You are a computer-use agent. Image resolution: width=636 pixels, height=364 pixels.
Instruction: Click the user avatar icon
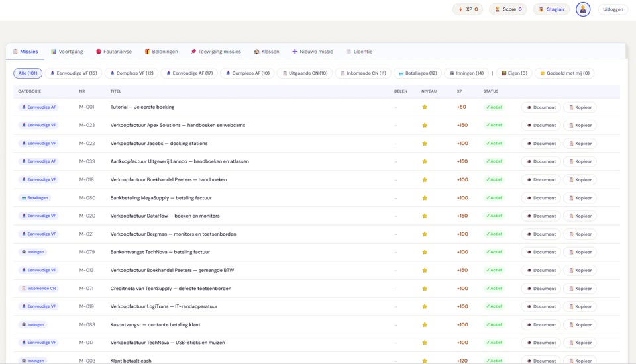(583, 9)
